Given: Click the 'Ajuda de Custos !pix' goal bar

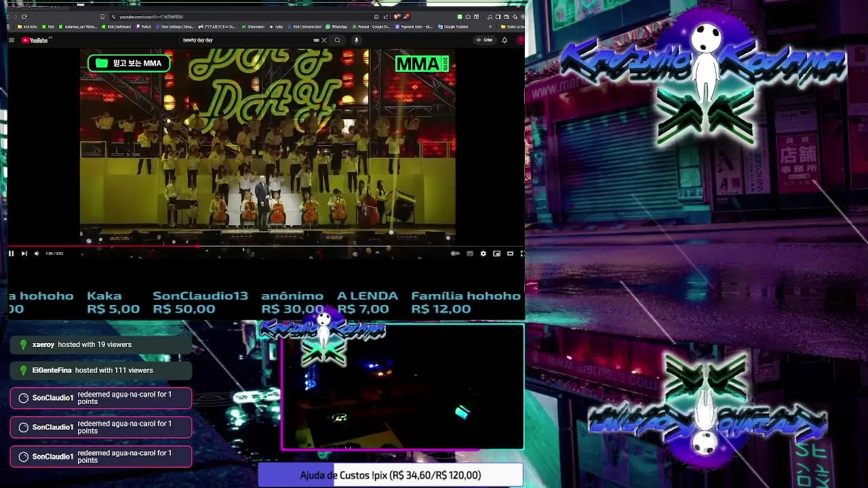Looking at the screenshot, I should pyautogui.click(x=390, y=475).
